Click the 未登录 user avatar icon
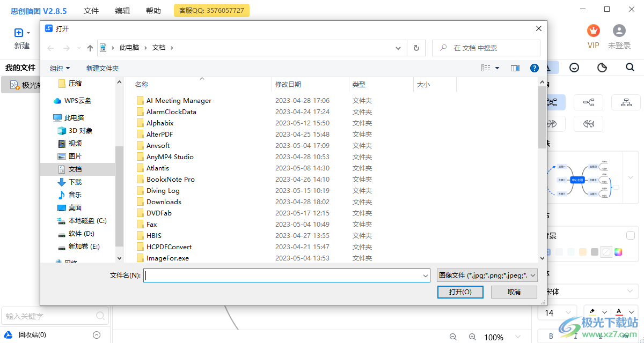The width and height of the screenshot is (644, 343). click(619, 31)
